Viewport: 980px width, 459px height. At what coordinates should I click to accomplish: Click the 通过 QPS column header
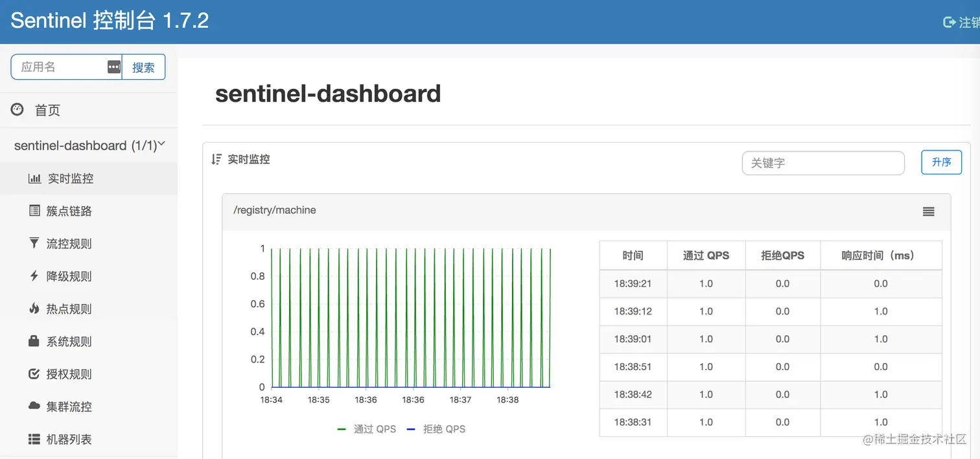[706, 255]
